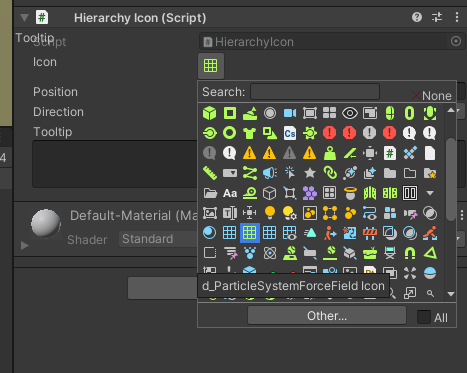This screenshot has height=373, width=467.
Task: Expand the Default-Material section arrow
Action: pyautogui.click(x=24, y=246)
